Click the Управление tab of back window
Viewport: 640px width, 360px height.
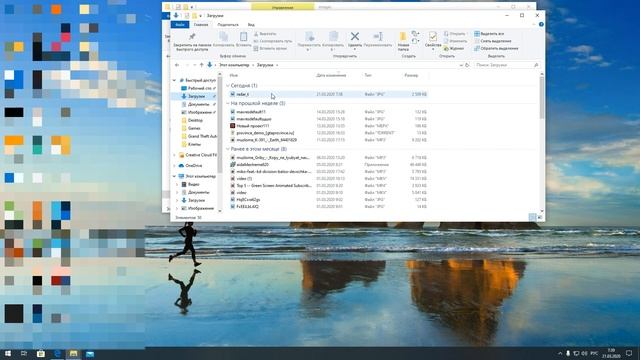282,7
